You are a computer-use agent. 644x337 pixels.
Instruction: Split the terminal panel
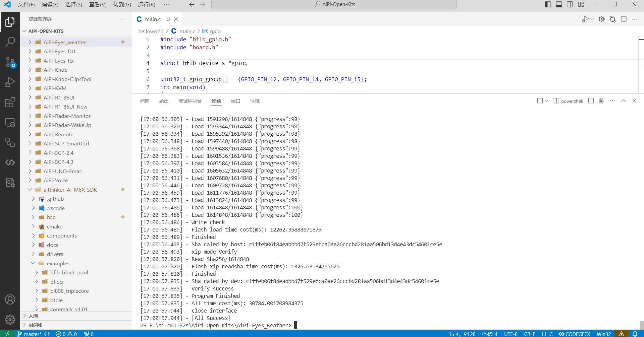coord(591,101)
